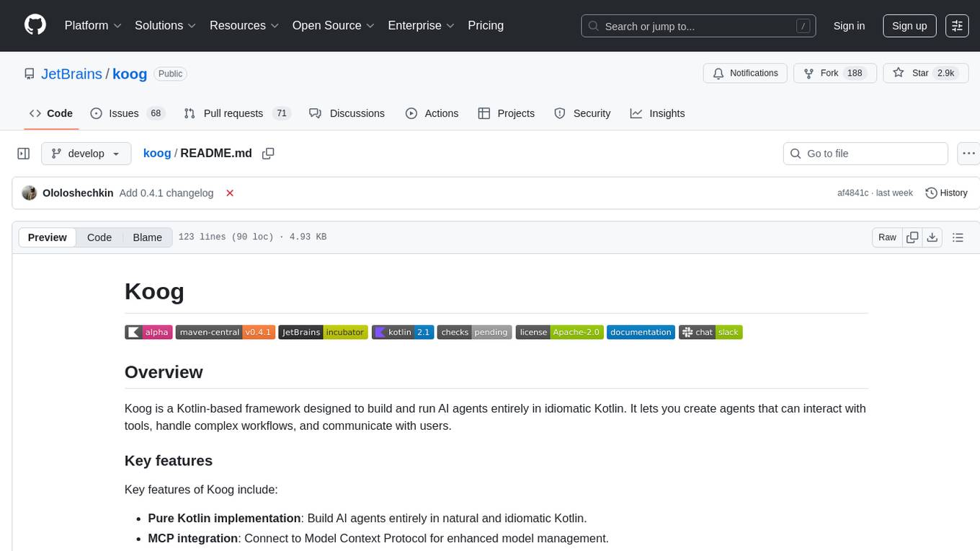This screenshot has width=980, height=551.
Task: Open koog root in breadcrumb
Action: click(x=157, y=154)
